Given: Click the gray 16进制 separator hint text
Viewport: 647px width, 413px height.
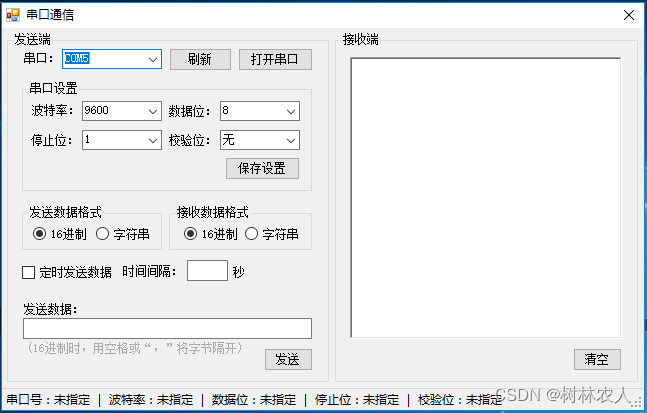Looking at the screenshot, I should click(135, 348).
